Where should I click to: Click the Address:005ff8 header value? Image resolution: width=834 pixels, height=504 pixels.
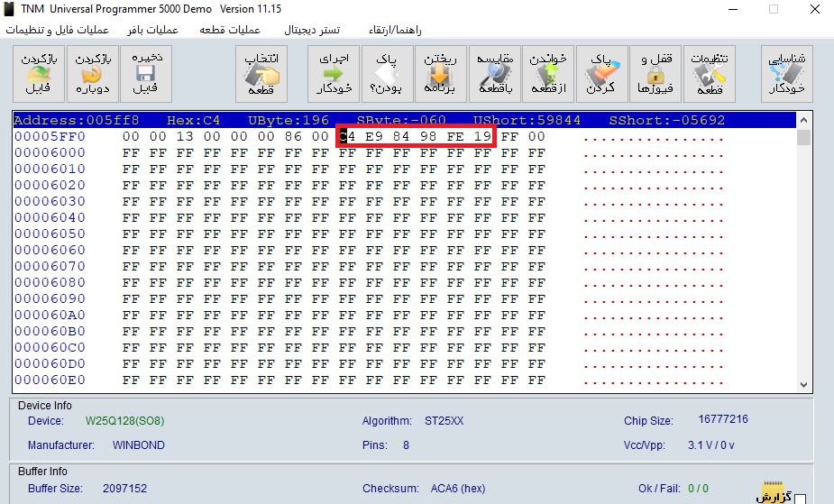click(x=77, y=120)
